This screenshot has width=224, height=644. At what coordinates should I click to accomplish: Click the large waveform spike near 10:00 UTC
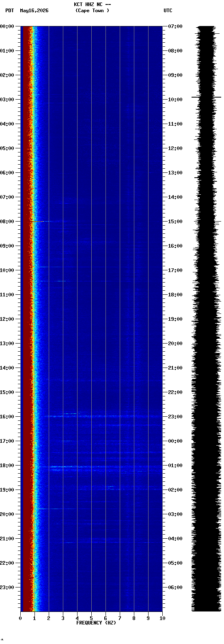(206, 97)
